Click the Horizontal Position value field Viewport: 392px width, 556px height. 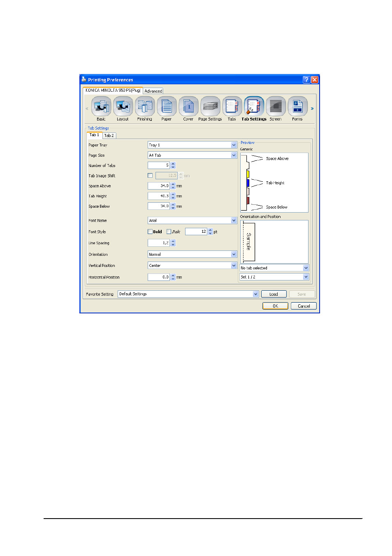click(x=159, y=277)
